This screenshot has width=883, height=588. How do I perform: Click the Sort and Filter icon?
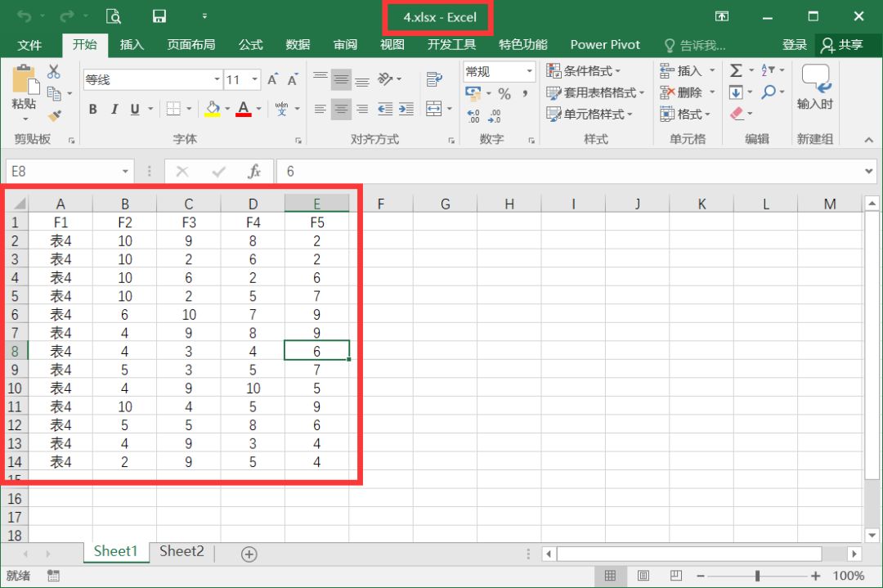(x=768, y=70)
